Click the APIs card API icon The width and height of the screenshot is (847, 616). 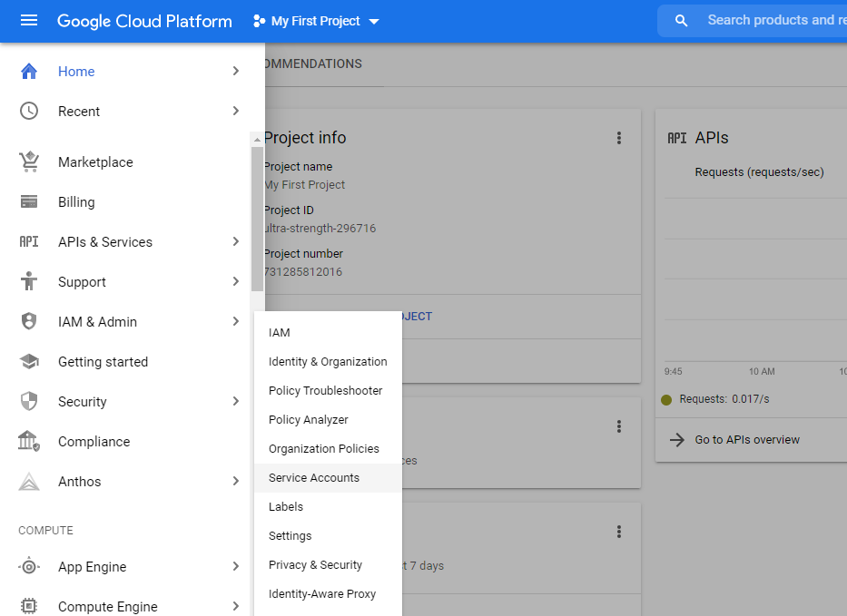(x=677, y=138)
